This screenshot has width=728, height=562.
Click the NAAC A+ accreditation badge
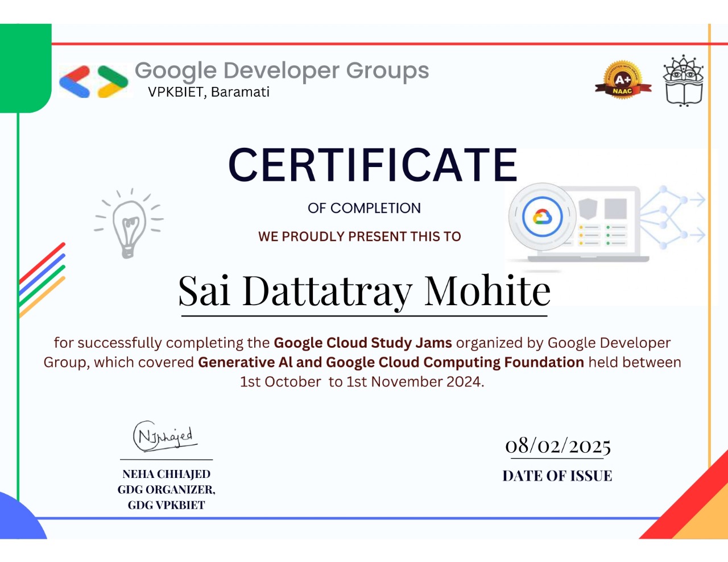622,81
